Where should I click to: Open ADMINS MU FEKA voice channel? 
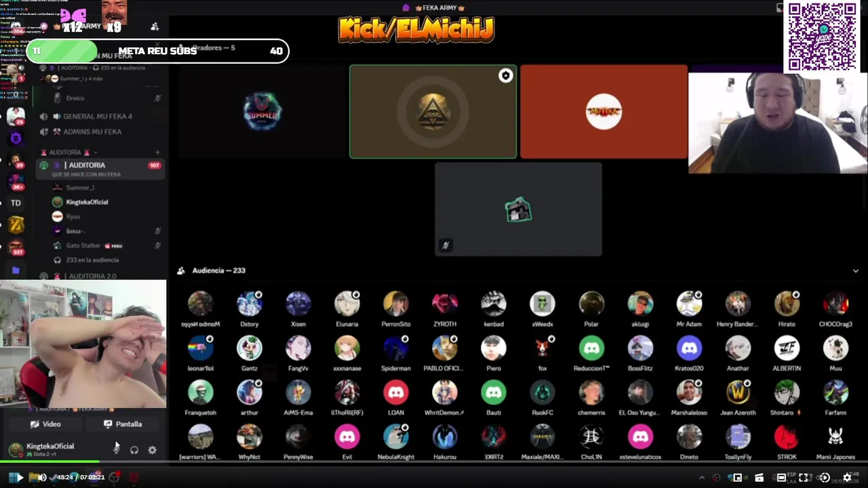coord(92,131)
